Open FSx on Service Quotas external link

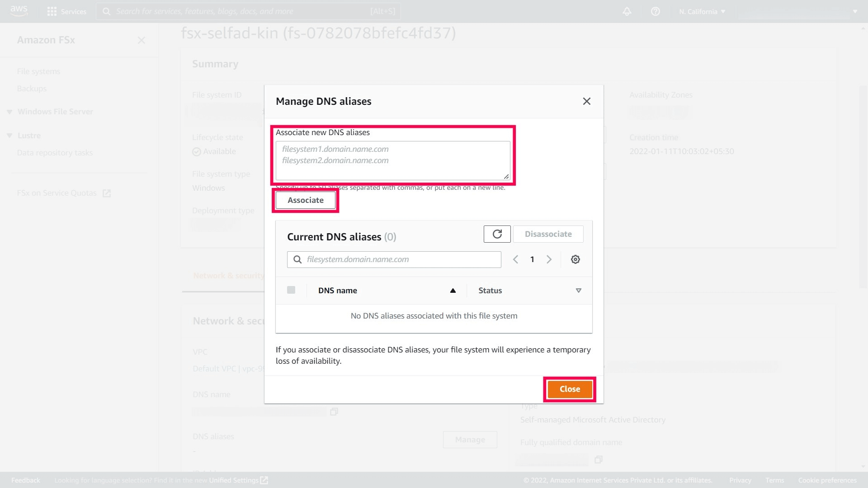107,193
